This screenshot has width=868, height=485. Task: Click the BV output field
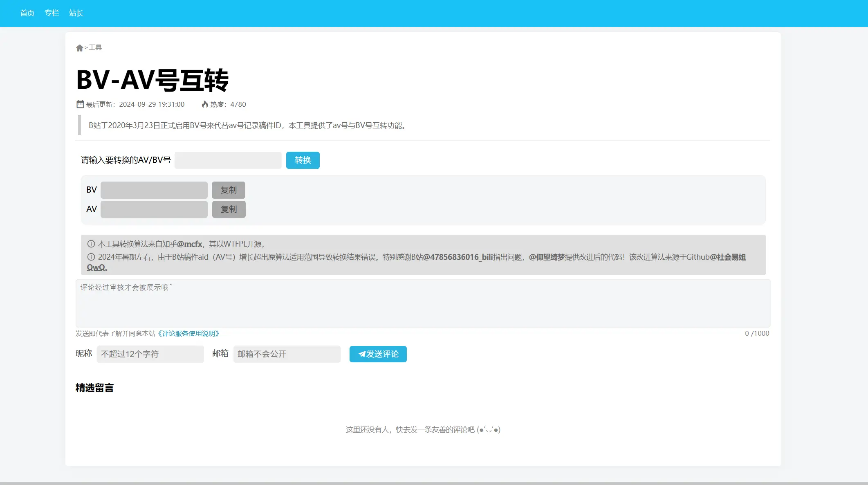coord(154,190)
